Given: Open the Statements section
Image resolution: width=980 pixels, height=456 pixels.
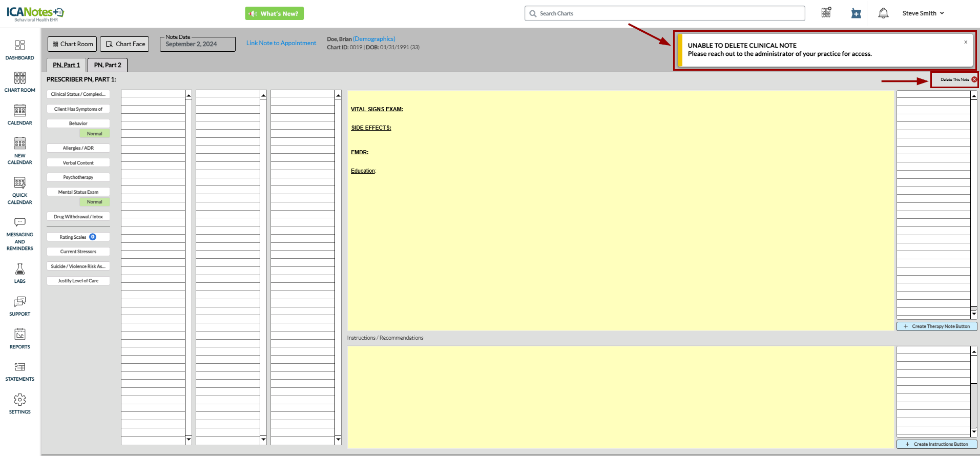Looking at the screenshot, I should coord(19,371).
